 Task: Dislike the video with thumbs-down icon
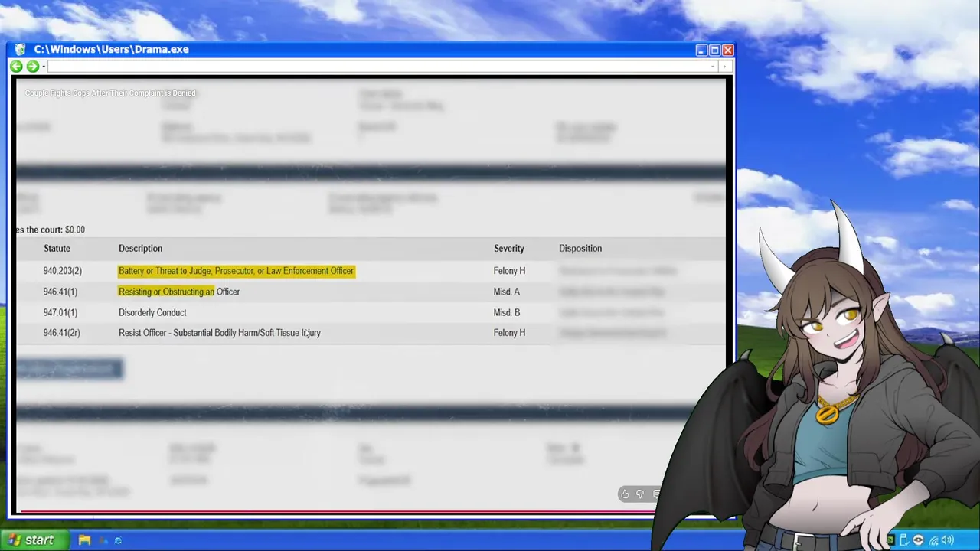[640, 494]
